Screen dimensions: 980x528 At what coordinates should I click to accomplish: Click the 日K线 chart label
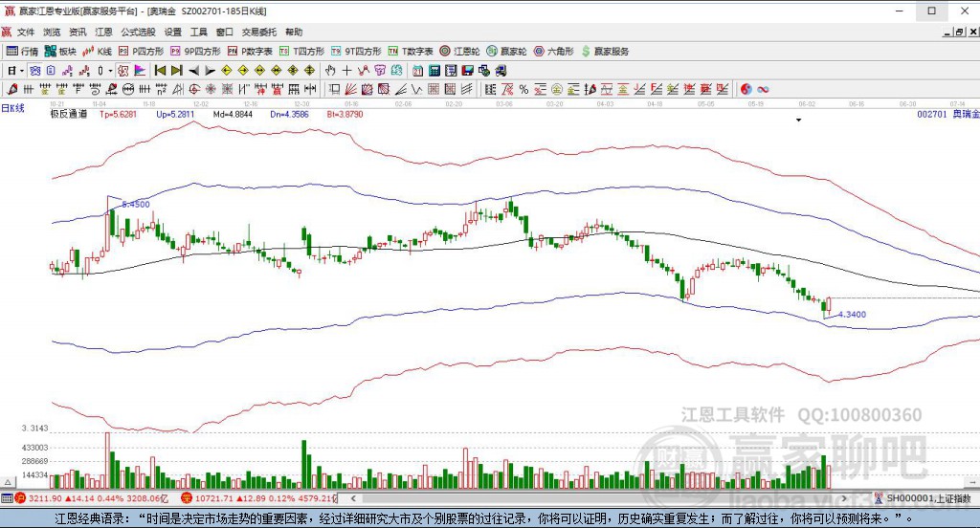pyautogui.click(x=12, y=108)
